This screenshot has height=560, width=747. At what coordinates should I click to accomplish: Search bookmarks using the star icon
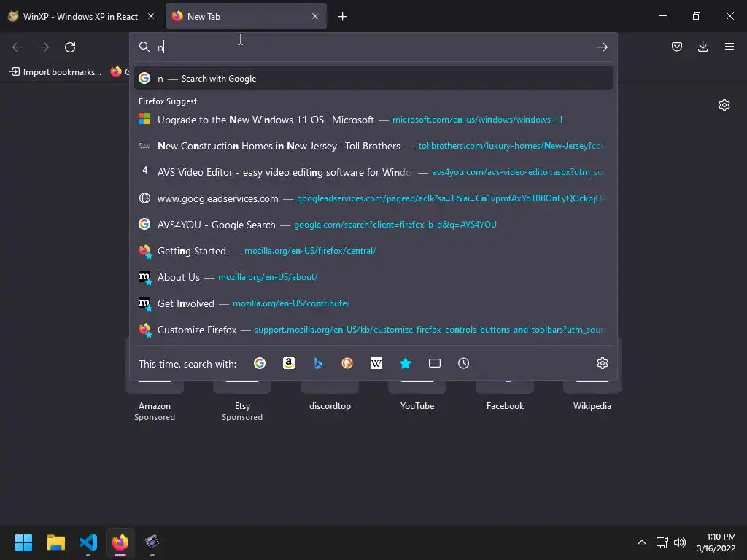pos(406,363)
